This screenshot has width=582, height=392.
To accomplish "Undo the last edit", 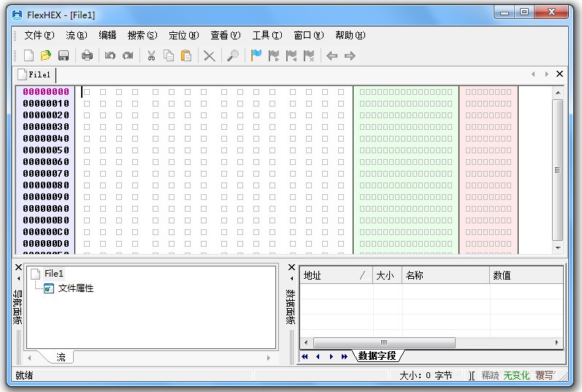I will (110, 55).
